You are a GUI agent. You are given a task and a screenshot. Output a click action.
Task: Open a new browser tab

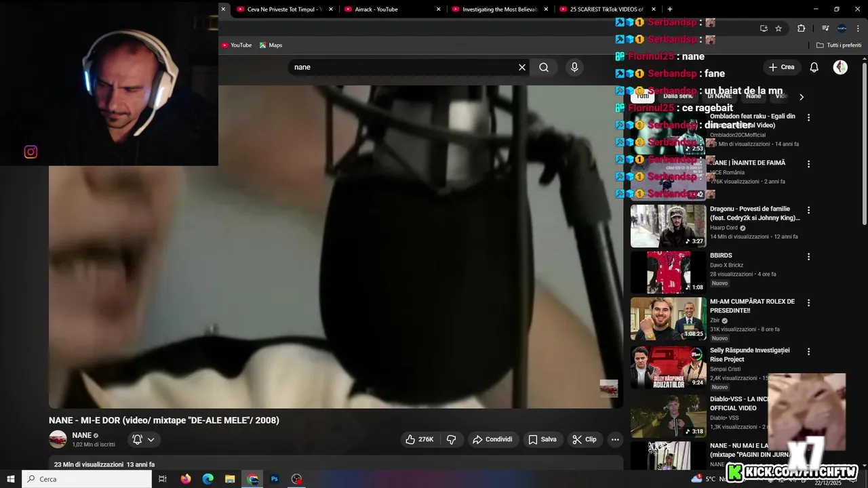(670, 9)
